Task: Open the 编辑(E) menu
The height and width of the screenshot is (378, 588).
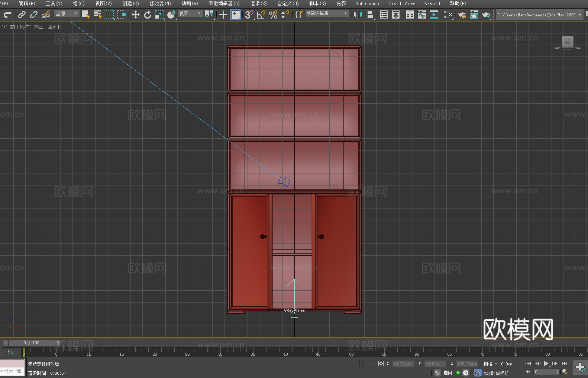Action: coord(27,3)
